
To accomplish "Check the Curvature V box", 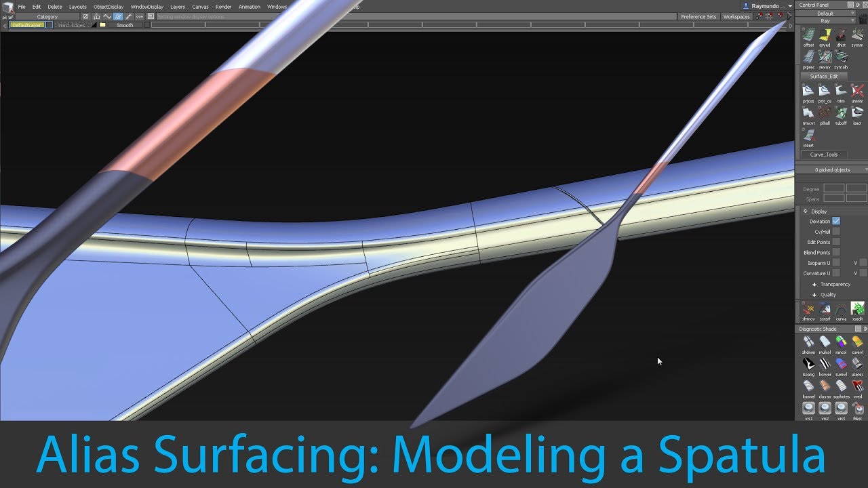I will (x=863, y=273).
